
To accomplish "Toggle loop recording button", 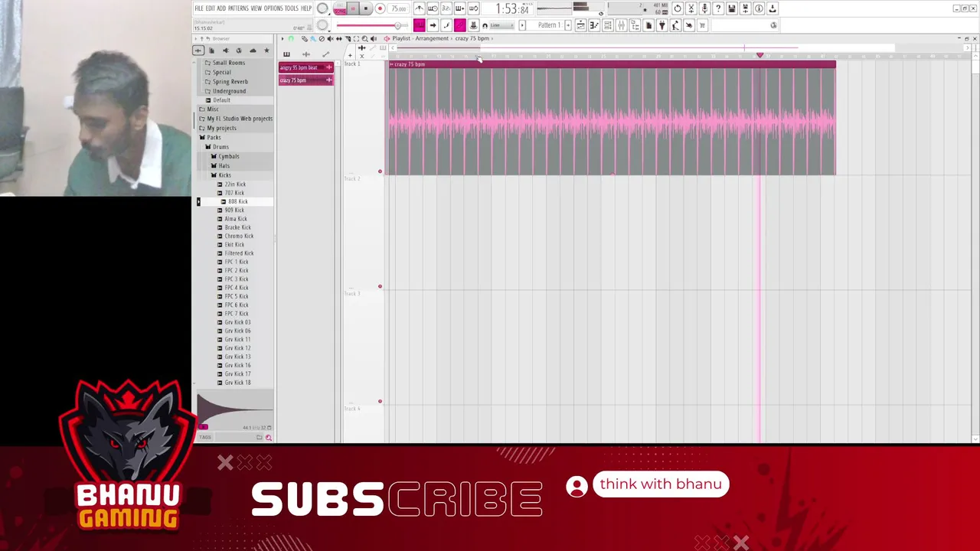I will click(474, 8).
